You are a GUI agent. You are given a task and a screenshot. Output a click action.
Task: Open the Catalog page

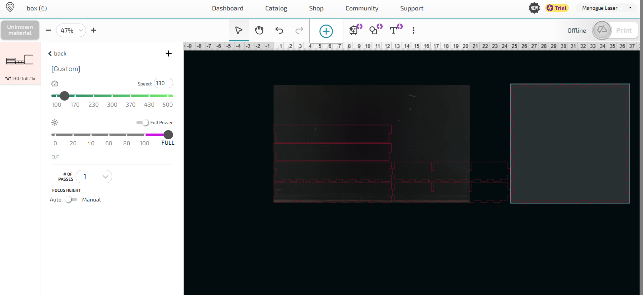(x=276, y=8)
